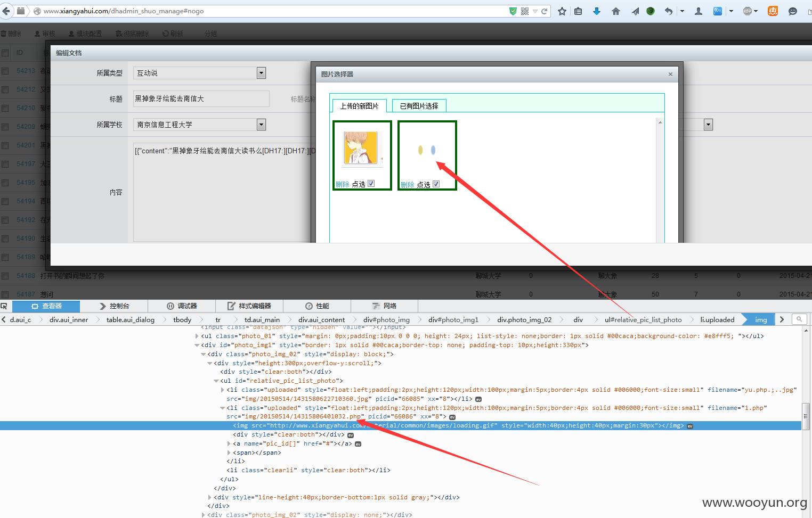812x518 pixels.
Task: Go to home page using house icon
Action: (616, 11)
